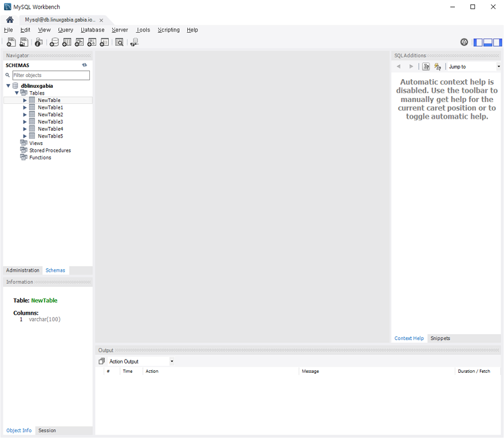Viewport: 504px width, 438px height.
Task: Open the Help menu
Action: (192, 30)
